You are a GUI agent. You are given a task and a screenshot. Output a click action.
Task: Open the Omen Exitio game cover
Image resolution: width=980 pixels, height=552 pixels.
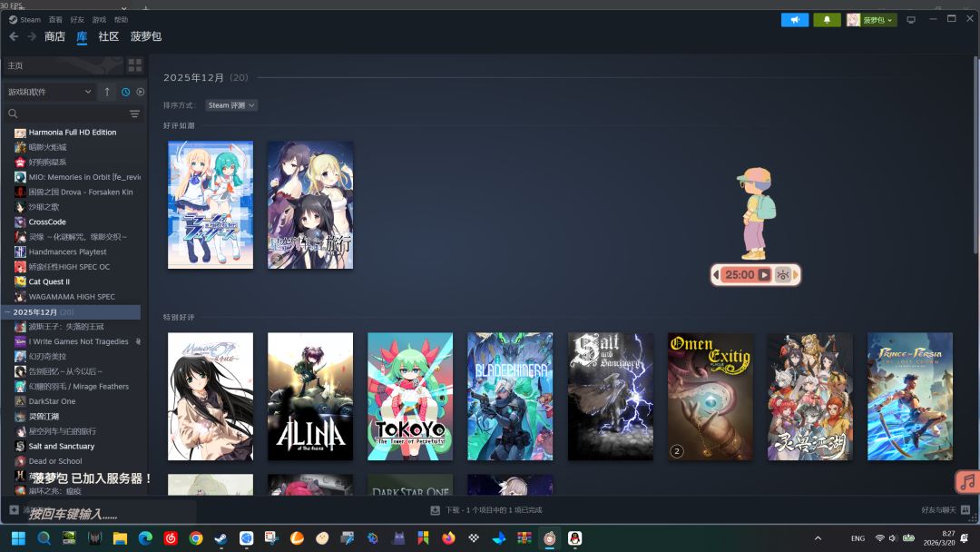click(x=710, y=397)
